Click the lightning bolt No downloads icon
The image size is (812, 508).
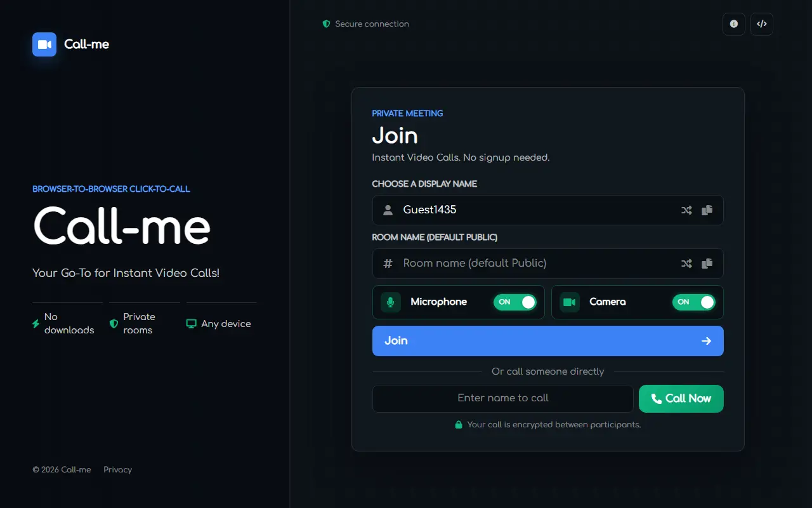(x=36, y=324)
